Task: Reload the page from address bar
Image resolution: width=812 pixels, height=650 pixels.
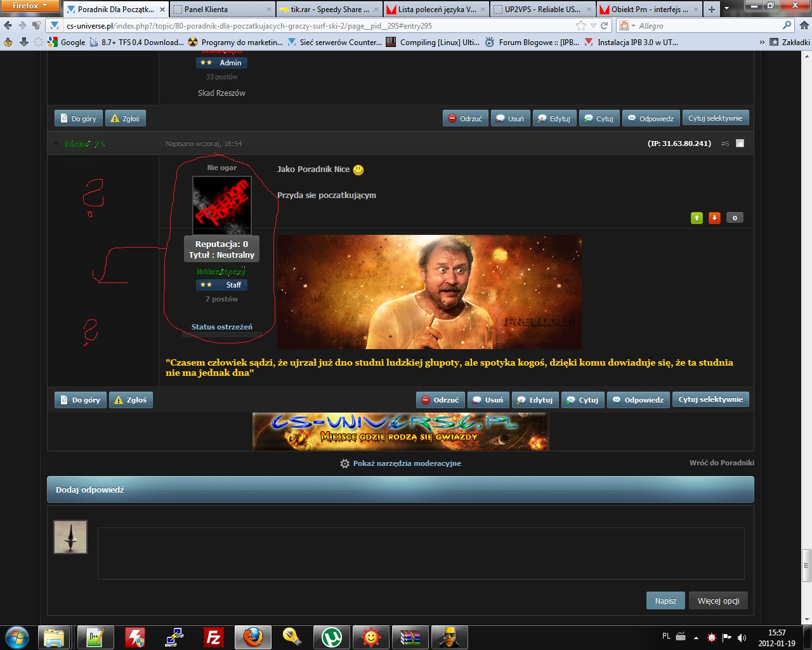Action: (x=605, y=25)
